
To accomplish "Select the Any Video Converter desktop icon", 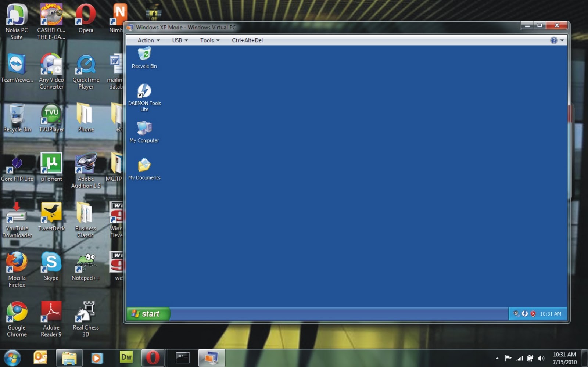I will [x=51, y=71].
